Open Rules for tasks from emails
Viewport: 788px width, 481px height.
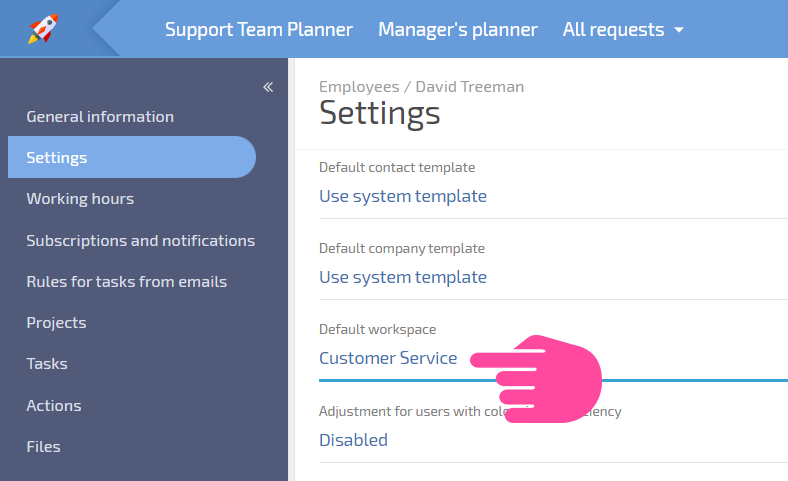[x=127, y=281]
